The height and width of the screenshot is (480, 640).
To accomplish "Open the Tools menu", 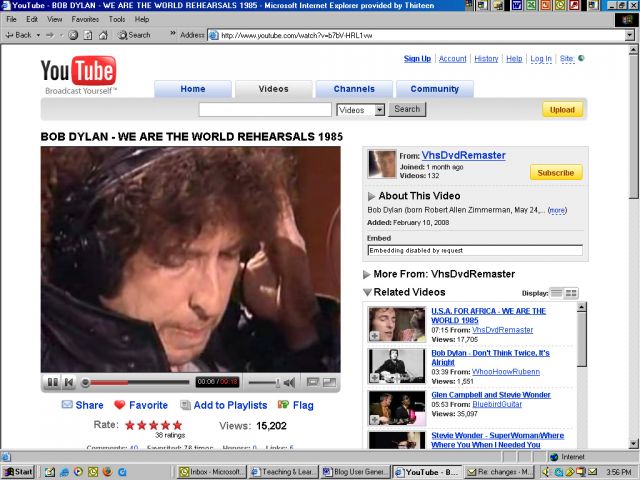I will pos(117,19).
